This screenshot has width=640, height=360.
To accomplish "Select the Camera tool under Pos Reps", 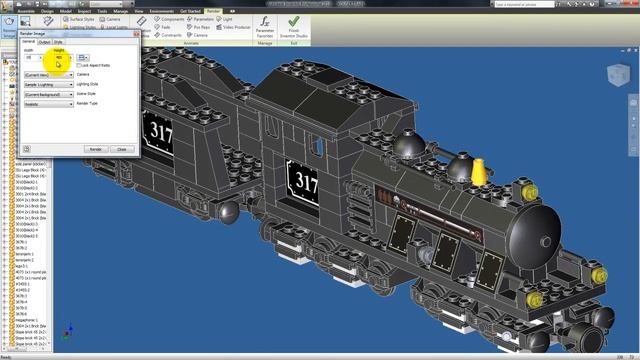I will pos(197,35).
